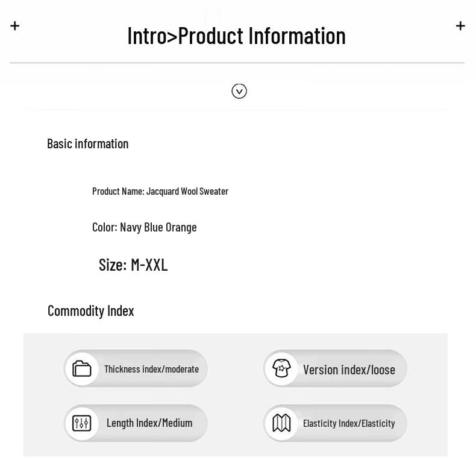
Task: Click the folded map icon for Elasticity
Action: pos(281,423)
